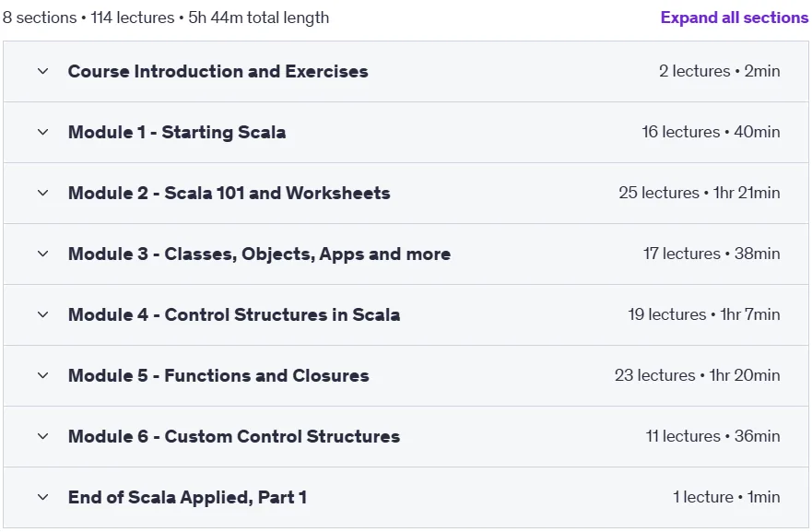
Task: Click chevron beside Module 5 Functions
Action: tap(43, 375)
